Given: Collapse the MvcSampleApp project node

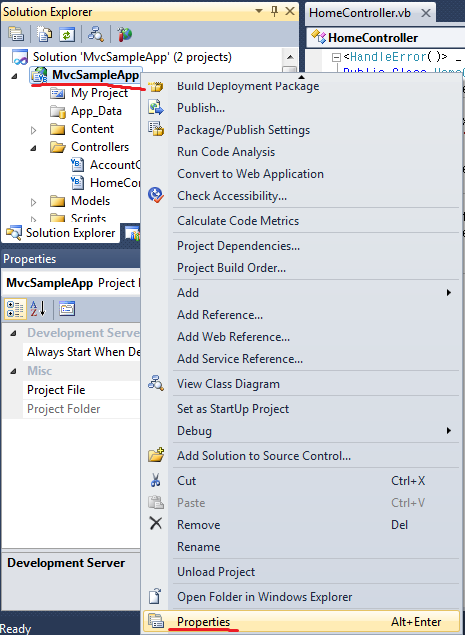Looking at the screenshot, I should click(x=15, y=76).
